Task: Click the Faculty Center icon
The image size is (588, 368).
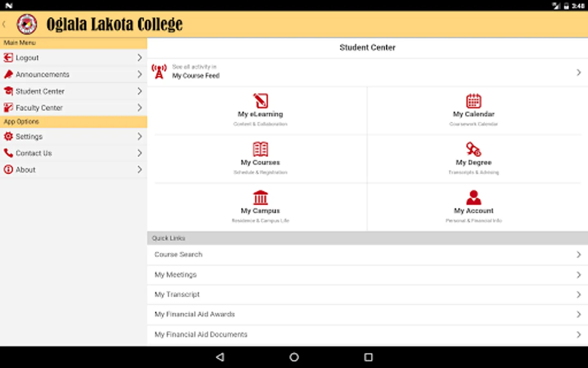Action: [8, 108]
